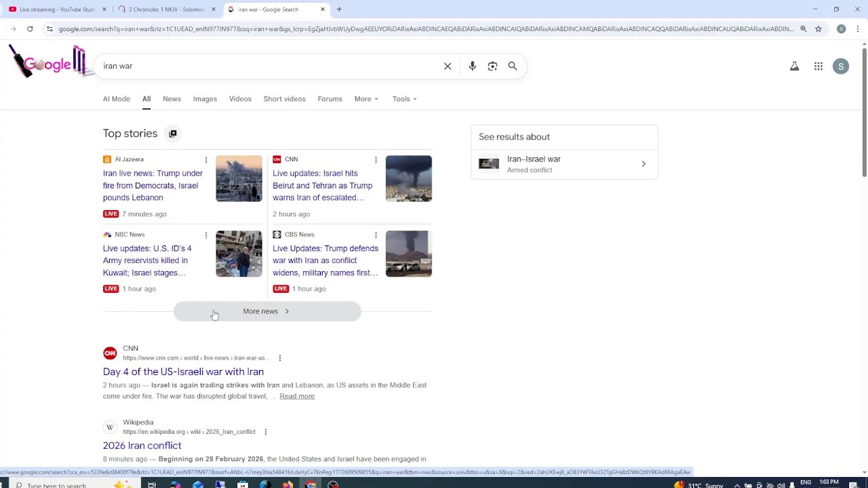Start a voice search with the microphone icon

[473, 66]
